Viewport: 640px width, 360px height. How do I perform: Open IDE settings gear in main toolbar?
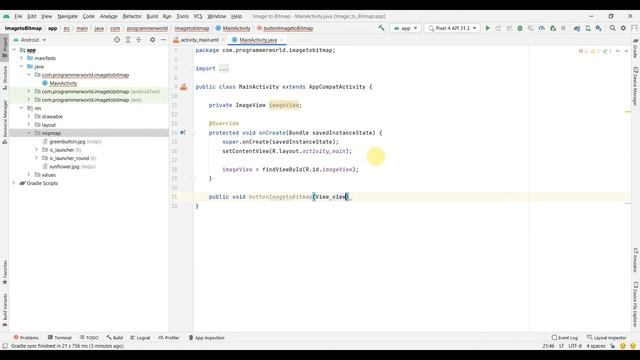pyautogui.click(x=623, y=28)
